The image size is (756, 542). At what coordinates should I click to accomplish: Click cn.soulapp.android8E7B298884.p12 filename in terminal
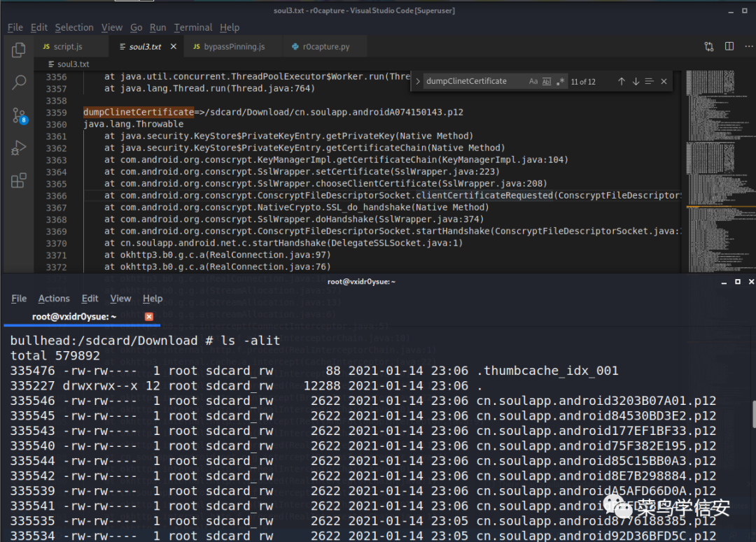click(x=596, y=476)
